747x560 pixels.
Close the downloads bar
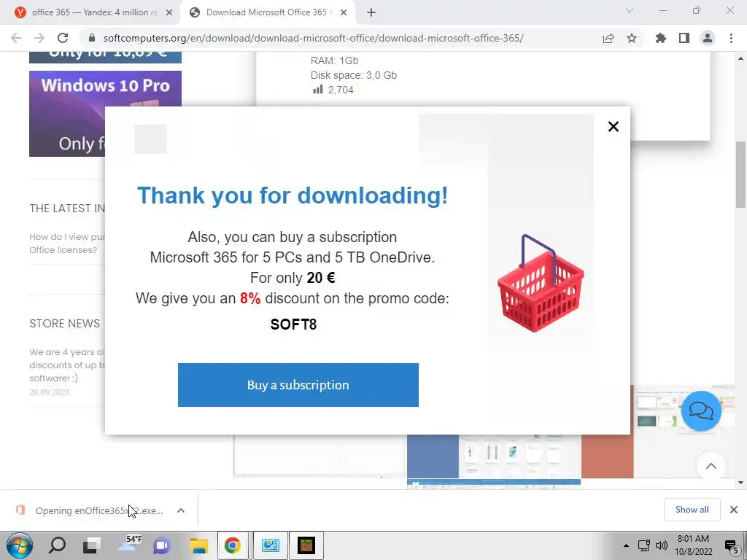click(734, 510)
